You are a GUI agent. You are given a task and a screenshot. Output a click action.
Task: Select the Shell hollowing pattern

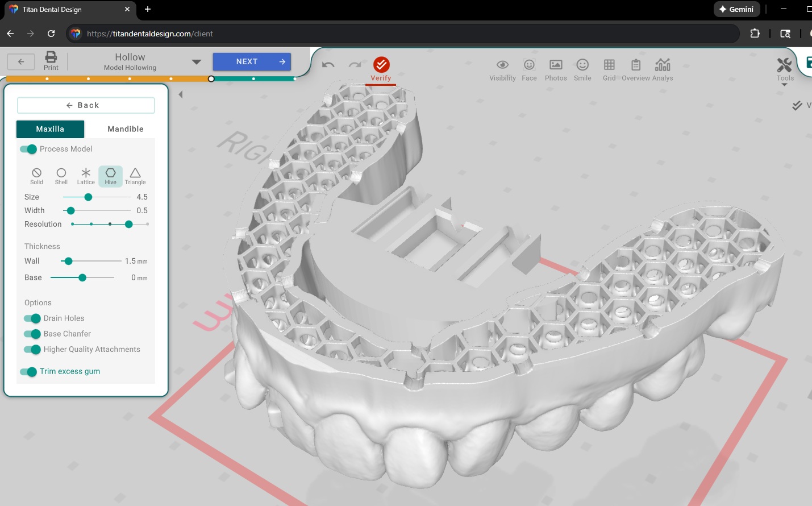61,176
